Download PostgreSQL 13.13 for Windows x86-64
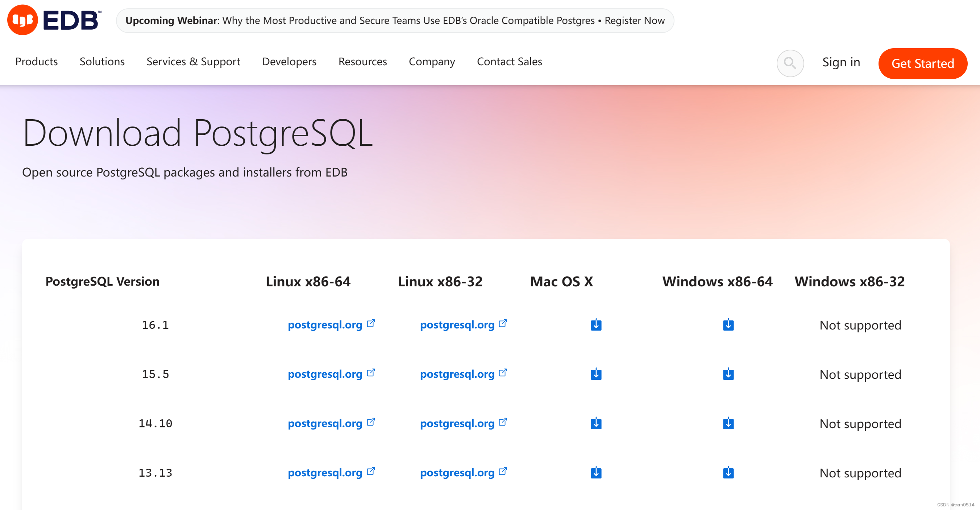The image size is (980, 510). tap(728, 472)
